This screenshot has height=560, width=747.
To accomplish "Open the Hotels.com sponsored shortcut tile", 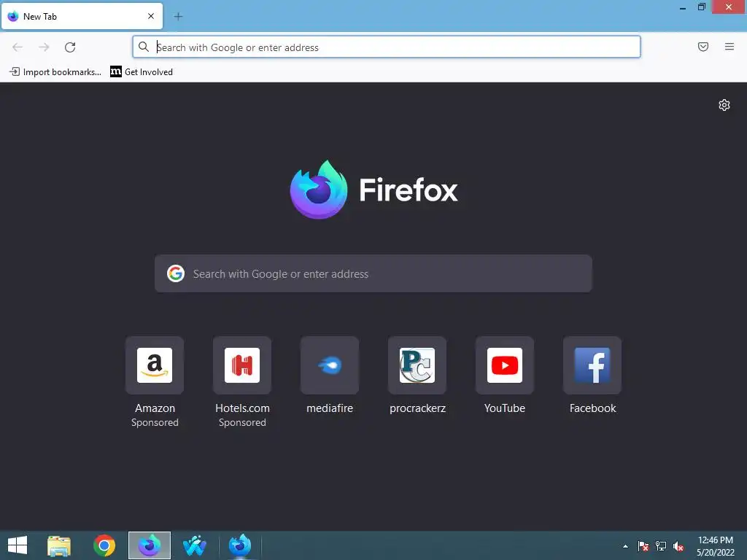I will [242, 365].
